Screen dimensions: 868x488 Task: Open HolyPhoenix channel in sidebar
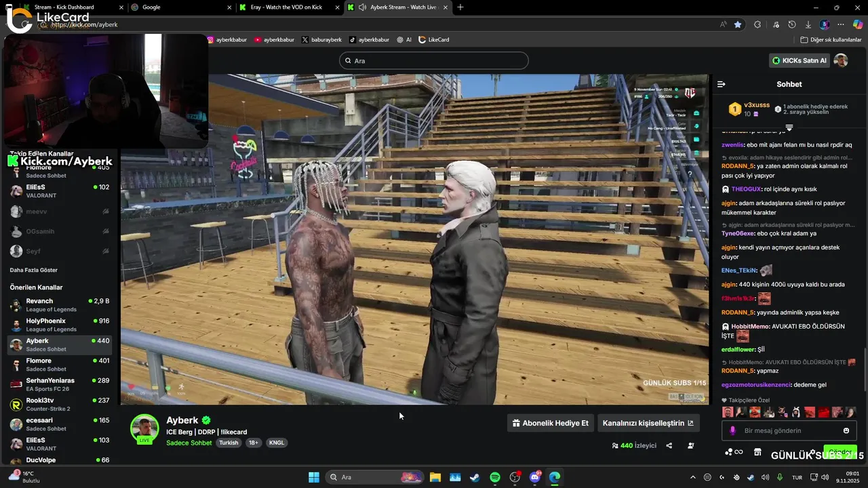[x=60, y=325]
